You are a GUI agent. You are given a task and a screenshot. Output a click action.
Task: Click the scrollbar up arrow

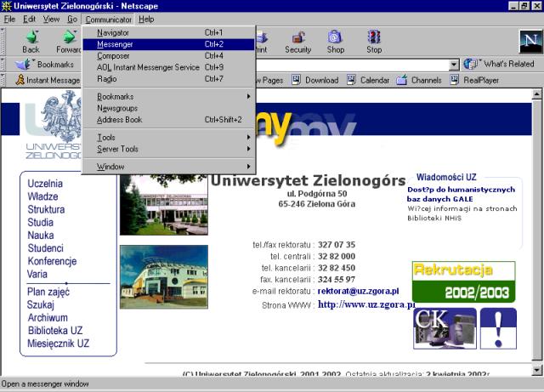[536, 94]
